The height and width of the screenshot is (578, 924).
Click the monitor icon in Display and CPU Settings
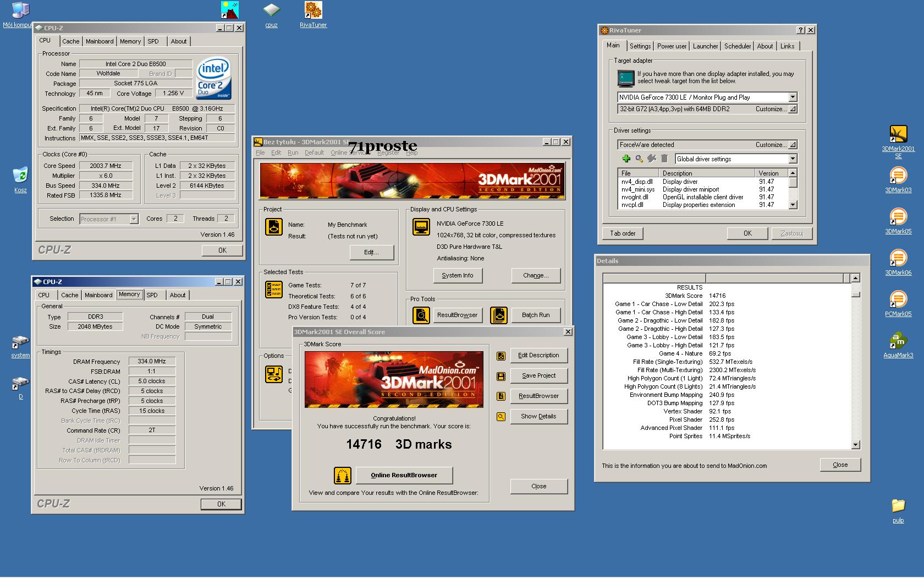pos(421,226)
